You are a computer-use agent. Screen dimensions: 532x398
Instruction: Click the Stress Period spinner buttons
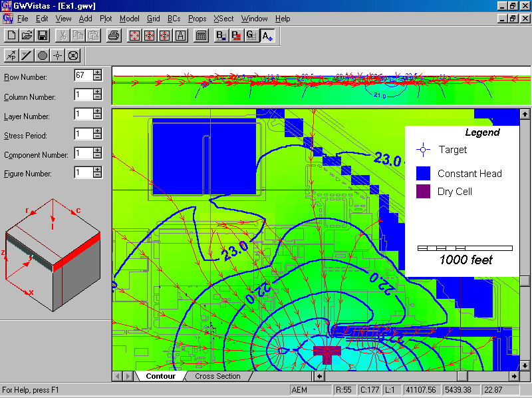point(97,134)
